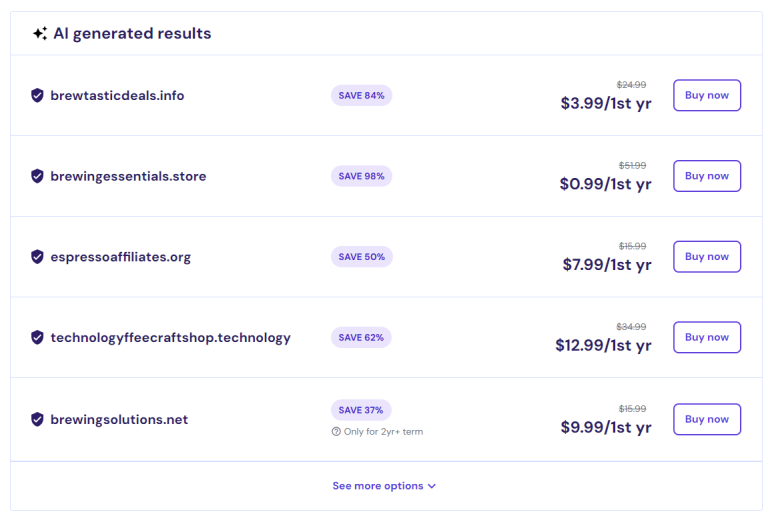The image size is (768, 518).
Task: Click the SAVE 84% badge
Action: [x=361, y=95]
